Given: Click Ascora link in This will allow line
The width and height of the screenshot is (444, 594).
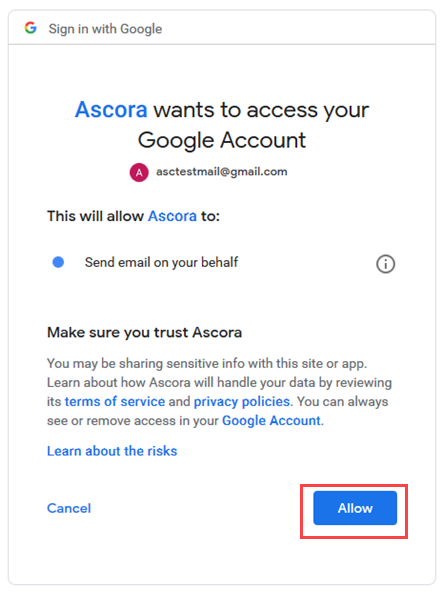Looking at the screenshot, I should point(172,216).
